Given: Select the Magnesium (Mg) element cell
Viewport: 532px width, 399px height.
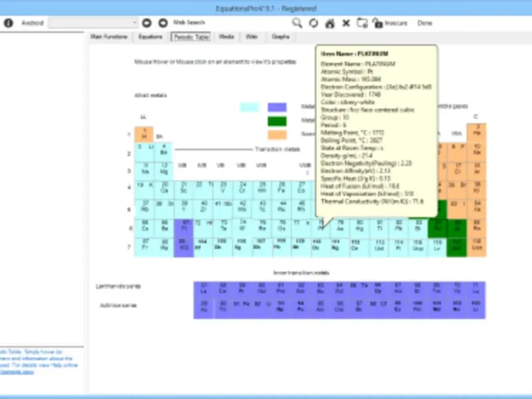Looking at the screenshot, I should (164, 171).
